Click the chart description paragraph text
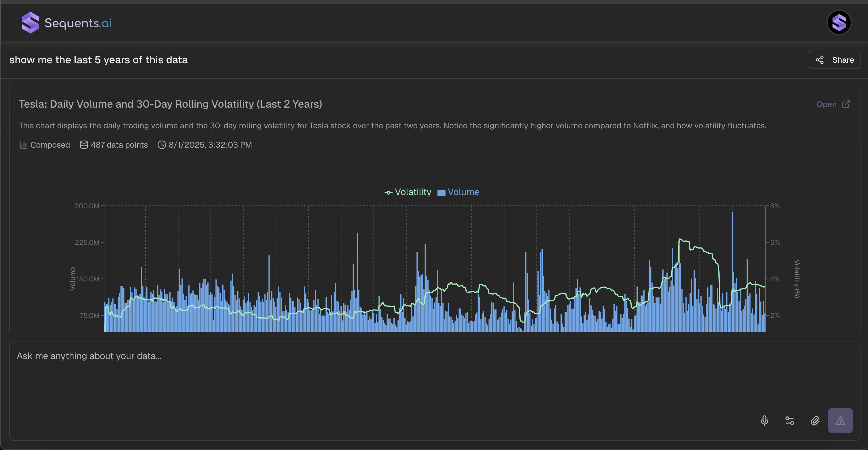868x450 pixels. (393, 125)
